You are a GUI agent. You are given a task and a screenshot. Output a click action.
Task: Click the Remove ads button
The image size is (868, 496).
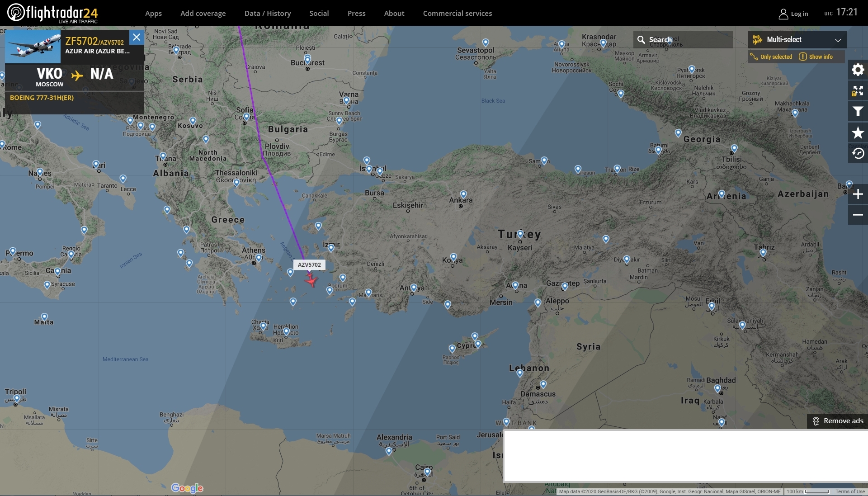(x=838, y=421)
